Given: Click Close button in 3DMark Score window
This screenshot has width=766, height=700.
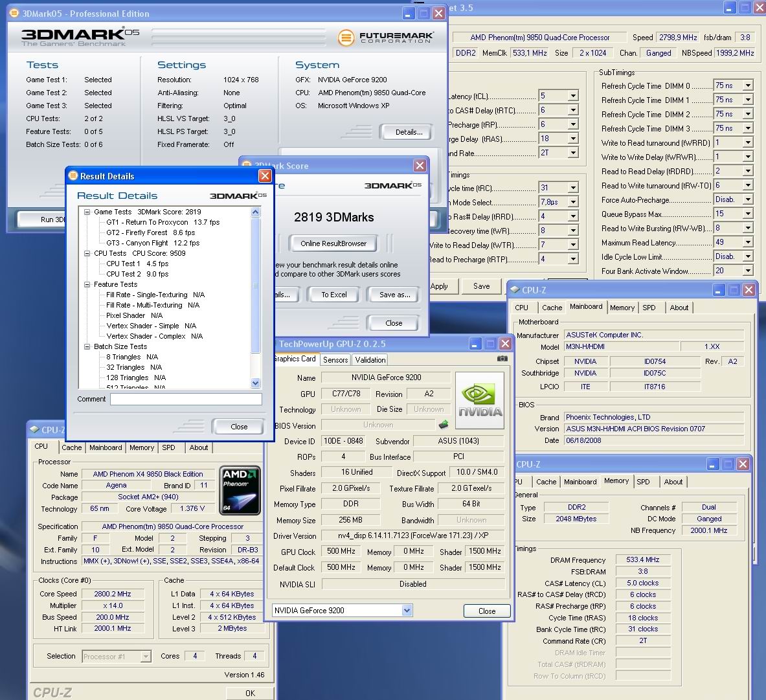Looking at the screenshot, I should [x=393, y=323].
